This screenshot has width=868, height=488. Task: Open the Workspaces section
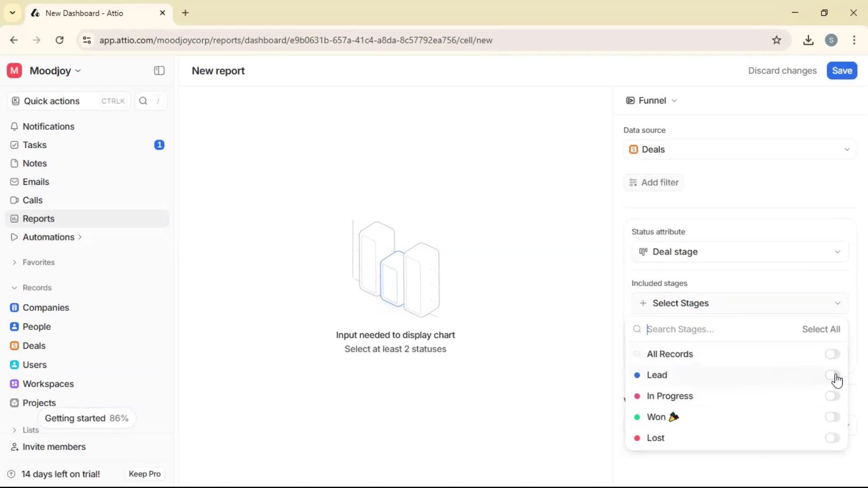[48, 384]
